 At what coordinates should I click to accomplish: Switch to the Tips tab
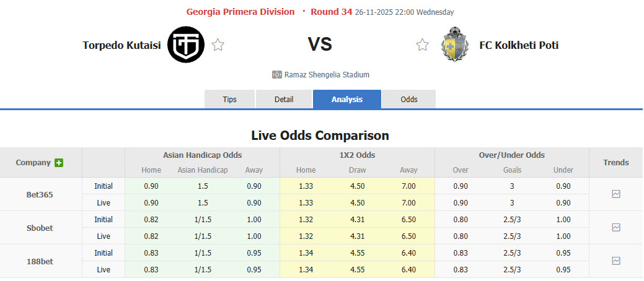[230, 99]
